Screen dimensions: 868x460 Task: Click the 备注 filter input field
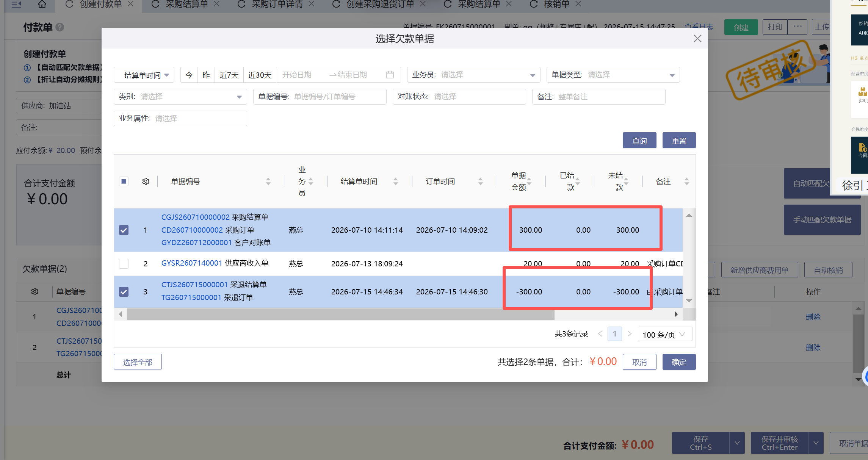(x=599, y=97)
